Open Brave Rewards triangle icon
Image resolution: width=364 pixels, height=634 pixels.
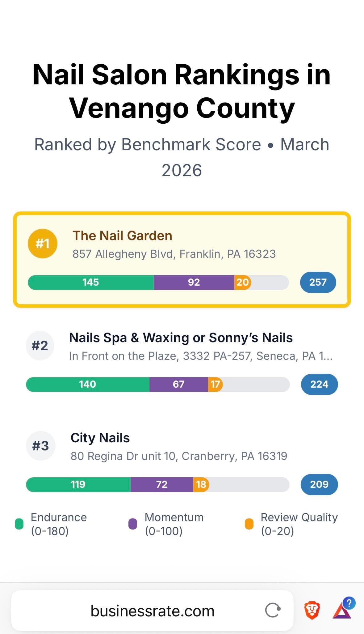(x=342, y=611)
